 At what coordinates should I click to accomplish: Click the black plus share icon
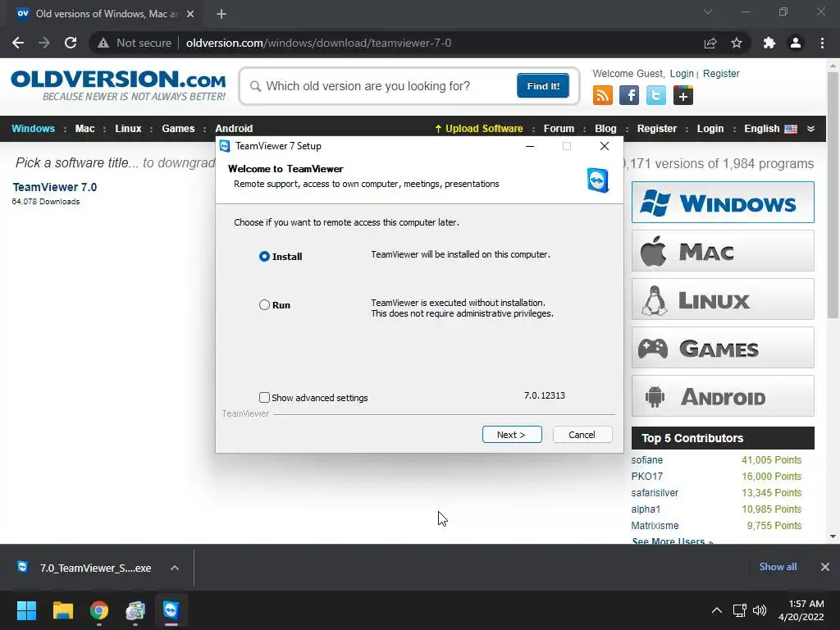683,95
